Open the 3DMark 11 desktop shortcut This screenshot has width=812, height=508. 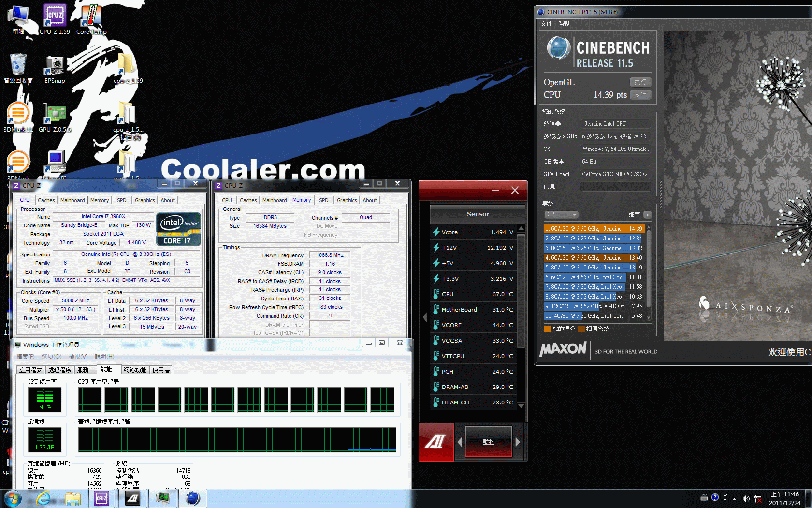tap(18, 118)
